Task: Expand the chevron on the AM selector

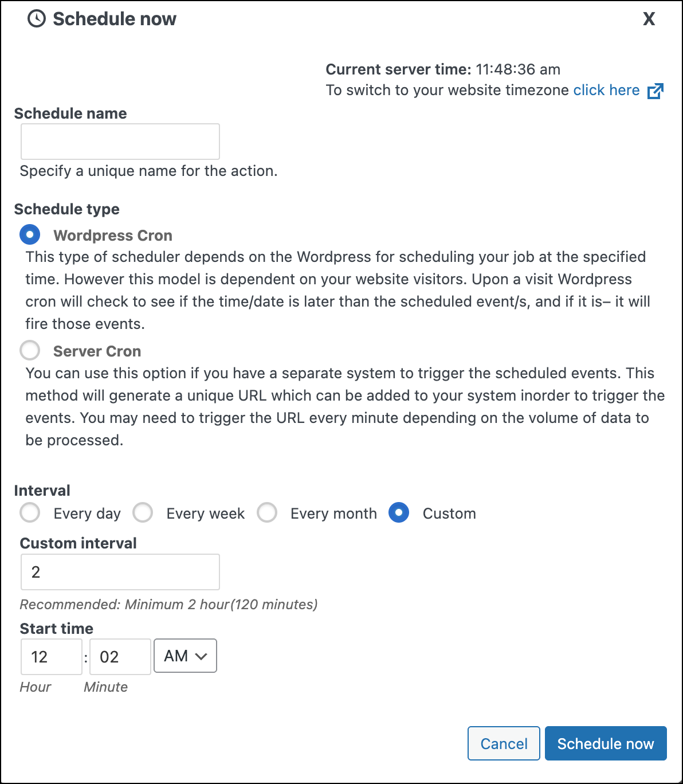Action: pos(201,656)
